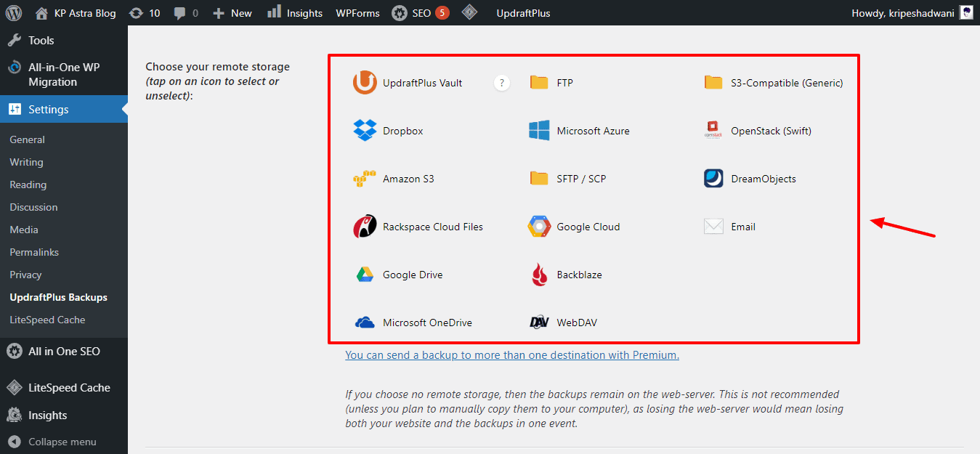Select the DreamObjects storage icon
980x454 pixels.
point(713,179)
